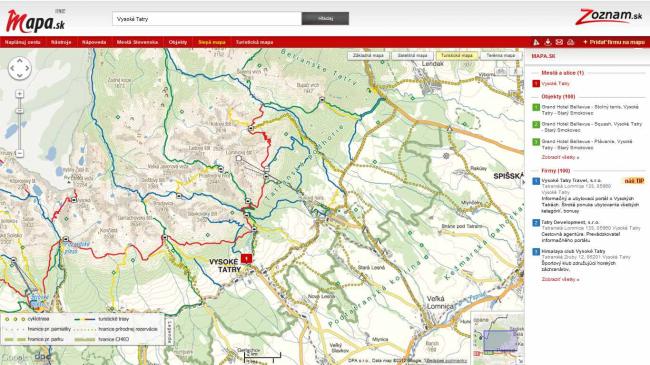The image size is (650, 365).
Task: Open the Mestá Slovenska menu
Action: click(x=137, y=42)
